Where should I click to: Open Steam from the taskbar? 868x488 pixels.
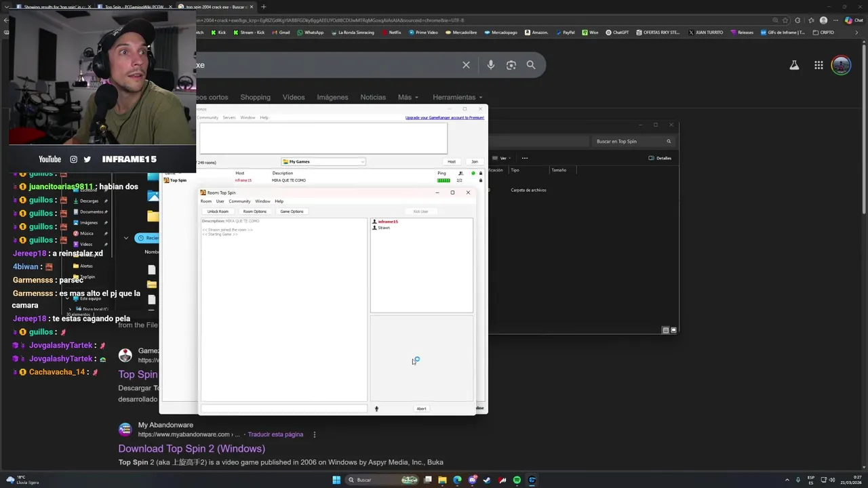(x=487, y=480)
